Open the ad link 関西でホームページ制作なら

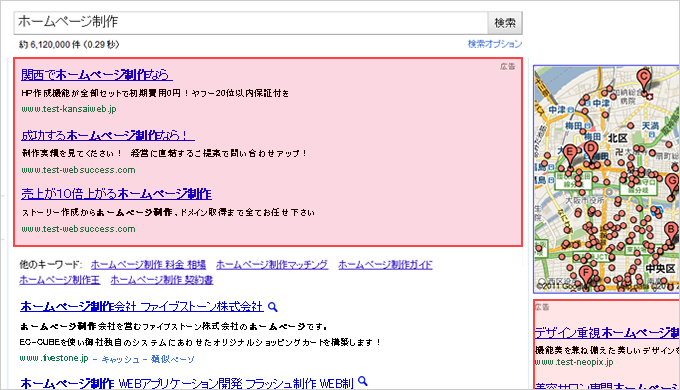[96, 75]
